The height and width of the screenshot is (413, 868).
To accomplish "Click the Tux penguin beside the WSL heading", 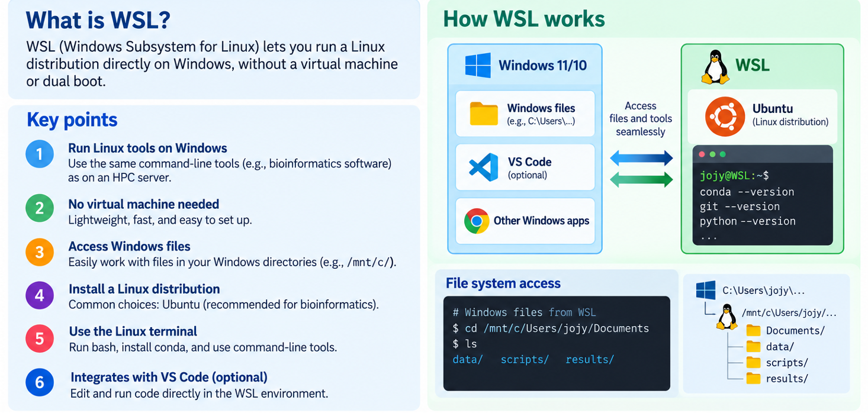I will [x=715, y=67].
